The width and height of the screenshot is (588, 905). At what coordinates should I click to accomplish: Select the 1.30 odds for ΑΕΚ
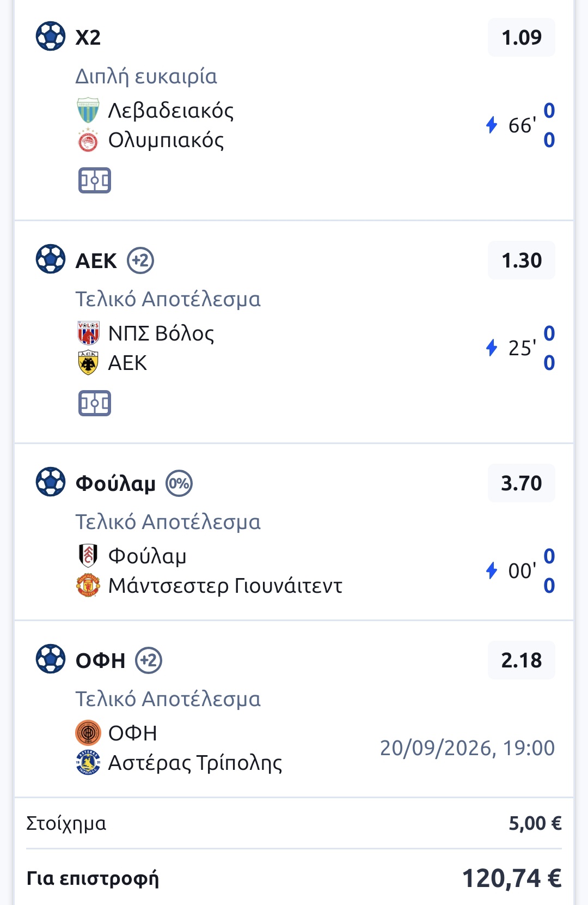coord(522,260)
